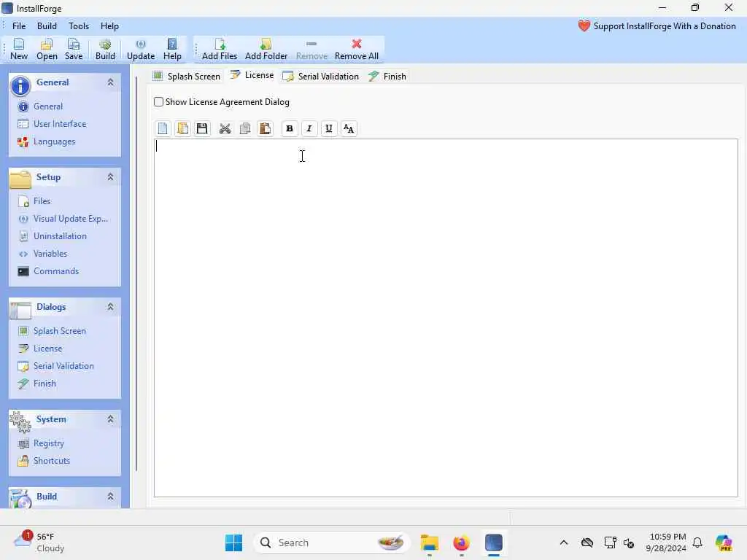Click the Remove All toolbar button
Image resolution: width=747 pixels, height=560 pixels.
pyautogui.click(x=356, y=49)
